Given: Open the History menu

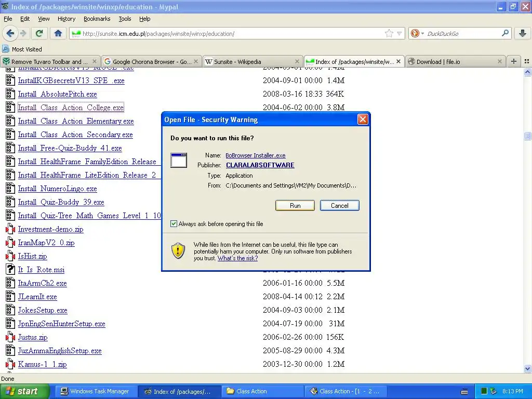Looking at the screenshot, I should (x=66, y=19).
